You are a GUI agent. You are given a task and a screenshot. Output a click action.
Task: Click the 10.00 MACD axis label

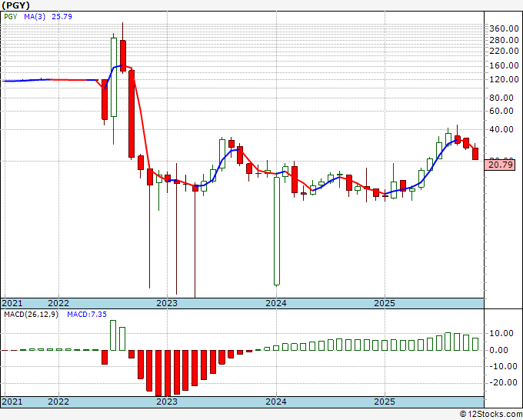501,333
